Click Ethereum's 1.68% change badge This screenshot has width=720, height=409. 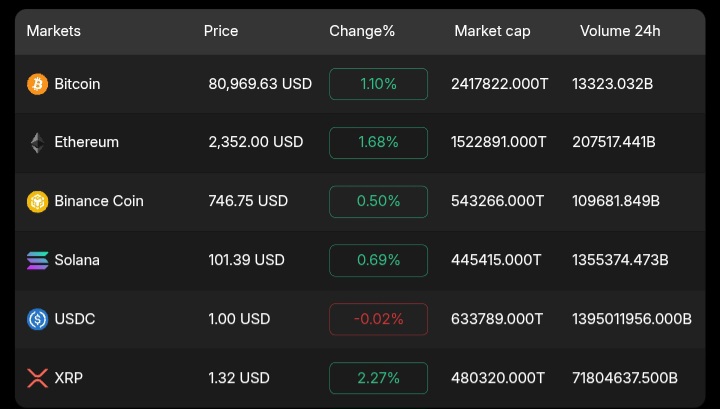[378, 143]
